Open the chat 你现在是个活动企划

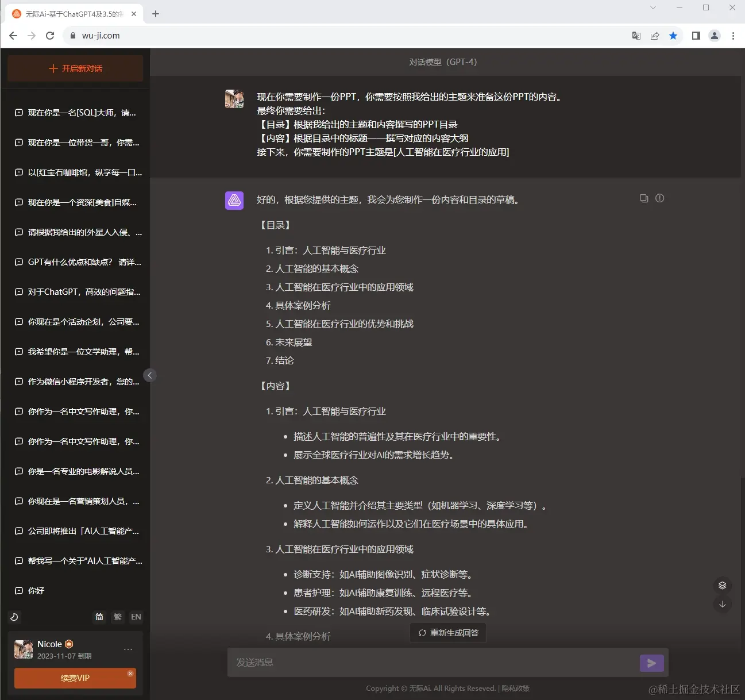75,322
